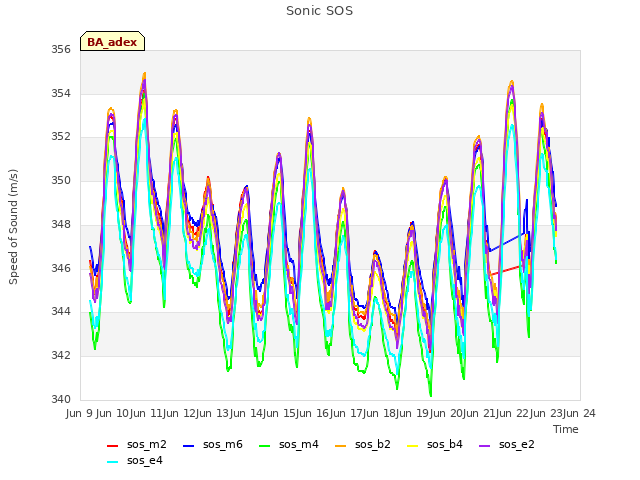The height and width of the screenshot is (480, 640).
Task: Click the 348 y-axis tick label
Action: 61,224
